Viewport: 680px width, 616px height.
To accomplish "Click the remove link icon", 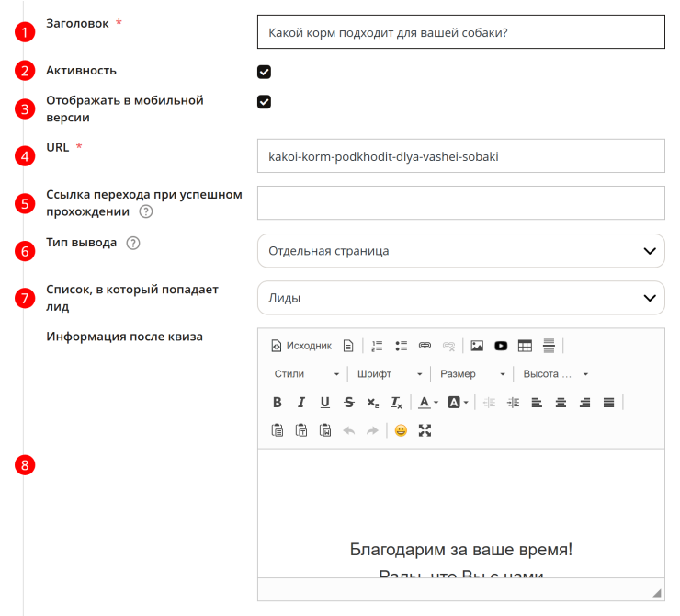I will (x=448, y=346).
